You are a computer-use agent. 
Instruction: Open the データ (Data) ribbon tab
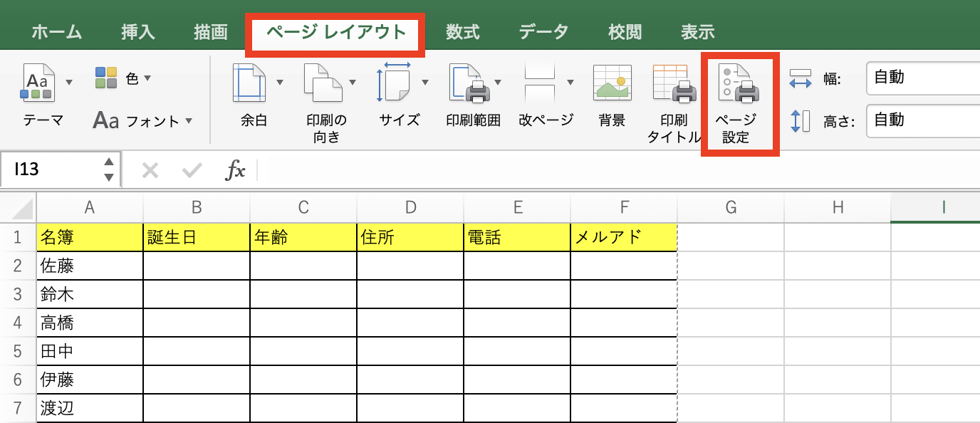tap(543, 31)
